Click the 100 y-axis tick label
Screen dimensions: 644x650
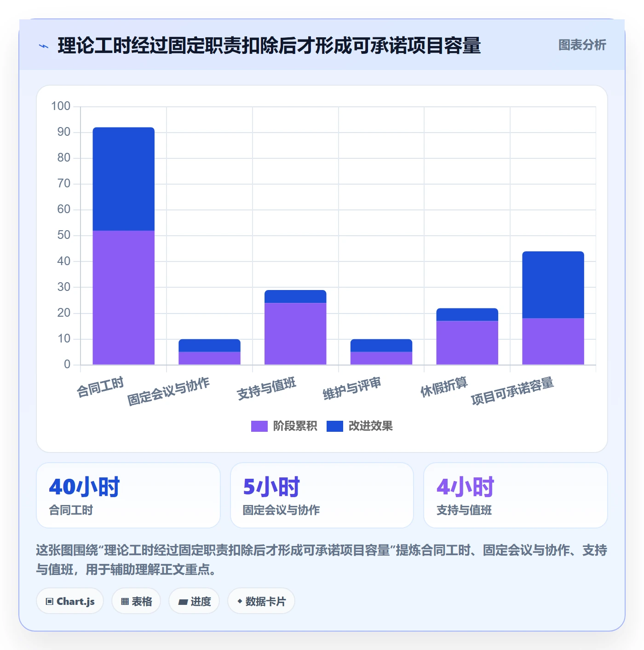point(61,106)
